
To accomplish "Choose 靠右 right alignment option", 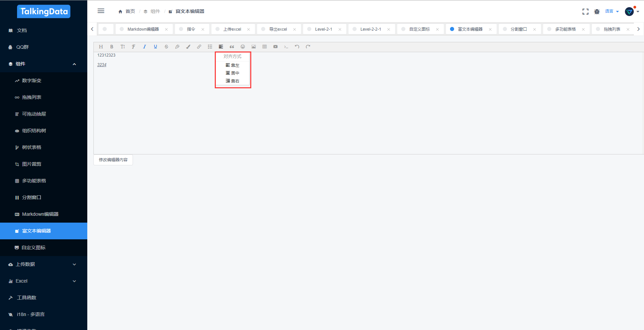I will point(233,81).
